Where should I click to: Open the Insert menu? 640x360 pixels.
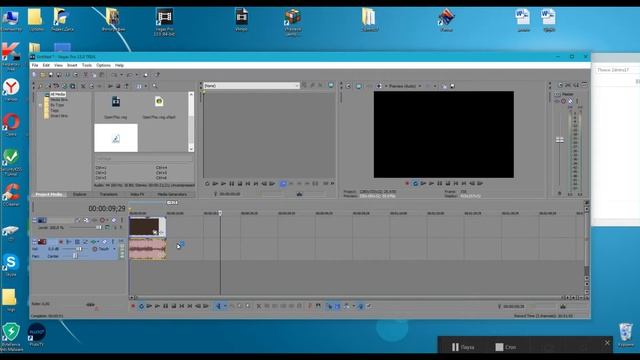pos(72,65)
